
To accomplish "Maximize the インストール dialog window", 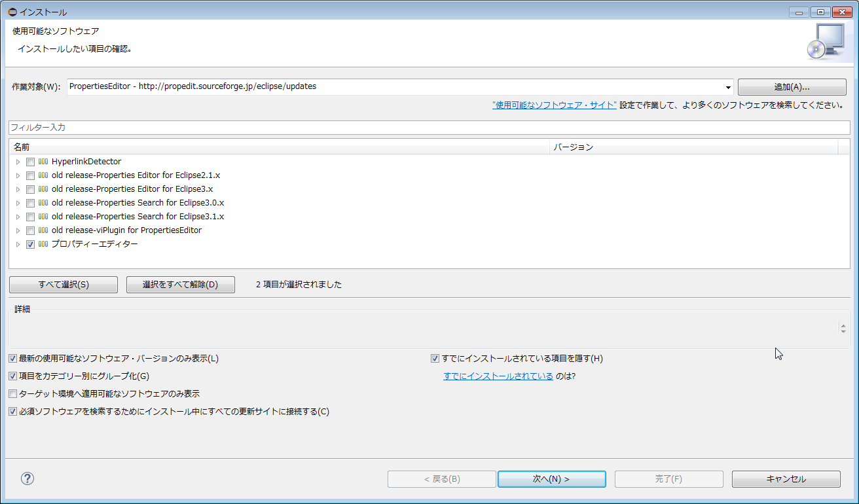I will click(x=820, y=12).
